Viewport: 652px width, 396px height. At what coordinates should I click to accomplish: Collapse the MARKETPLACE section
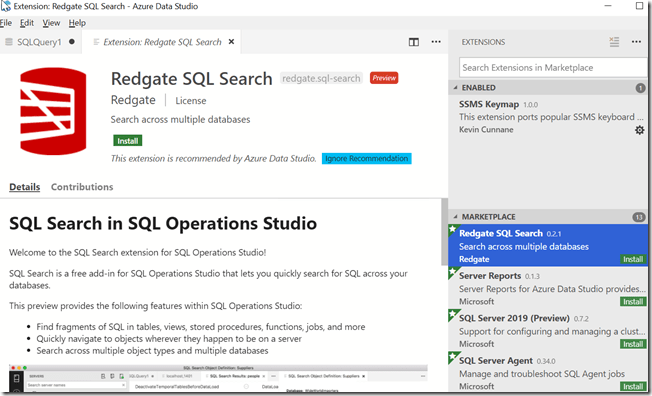coord(455,217)
